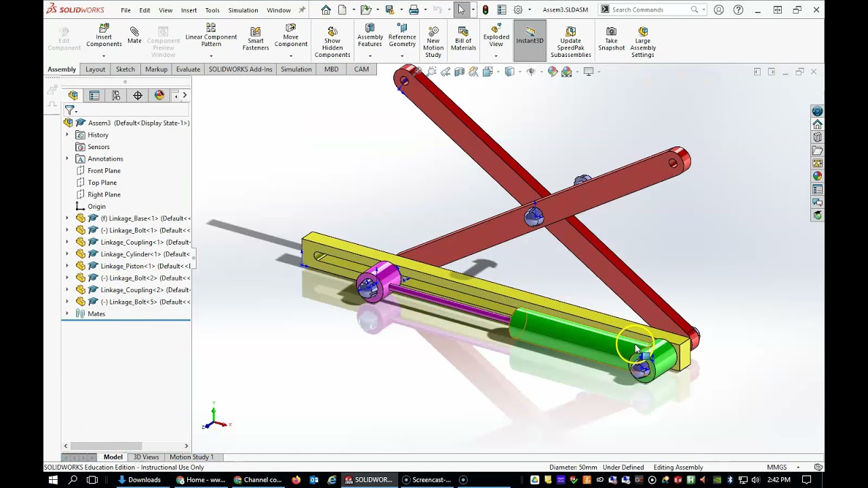Screen dimensions: 868x488
Task: Click in the Search Commands field
Action: (649, 9)
